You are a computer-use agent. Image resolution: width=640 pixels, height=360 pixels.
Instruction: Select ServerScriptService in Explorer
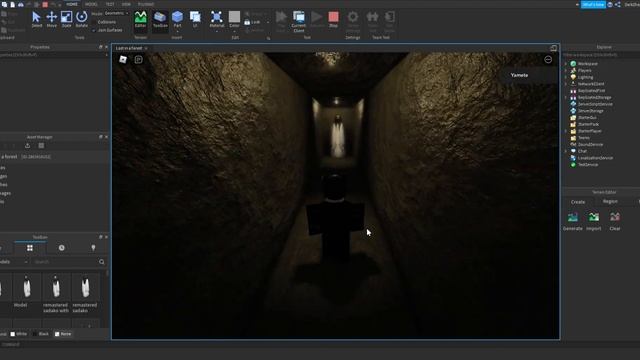click(x=595, y=104)
